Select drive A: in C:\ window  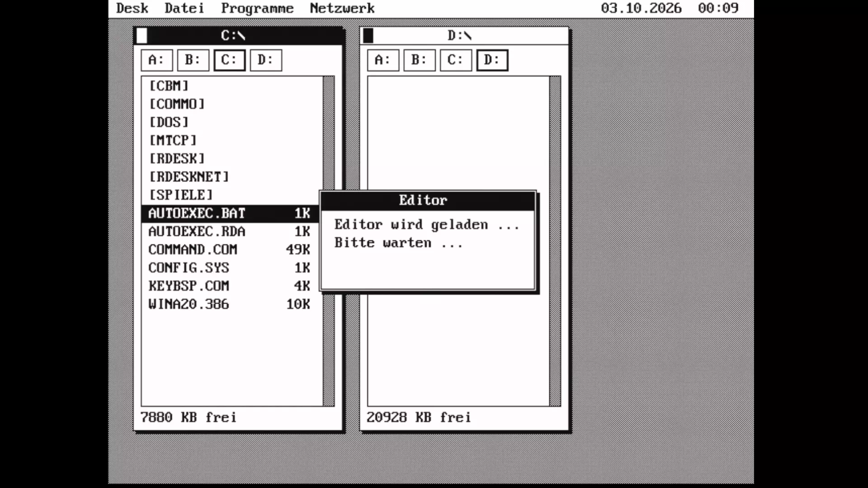[156, 60]
